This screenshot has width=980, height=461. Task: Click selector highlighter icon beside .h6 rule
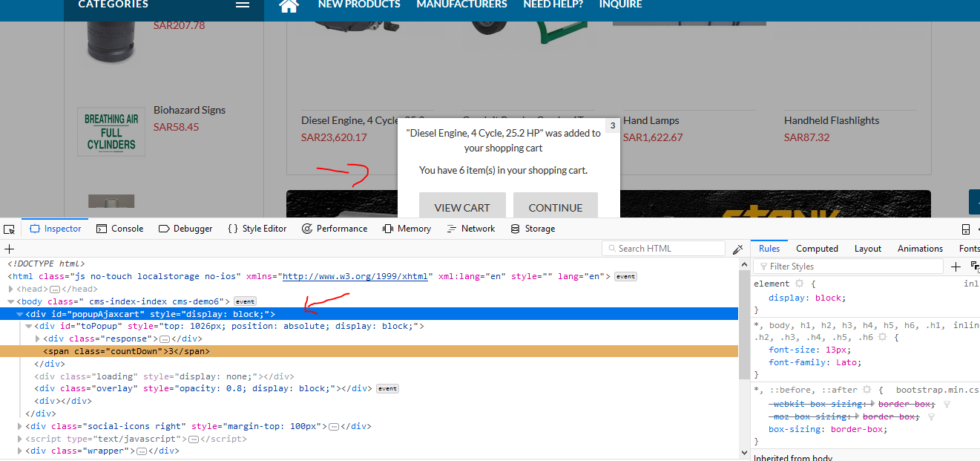[882, 337]
